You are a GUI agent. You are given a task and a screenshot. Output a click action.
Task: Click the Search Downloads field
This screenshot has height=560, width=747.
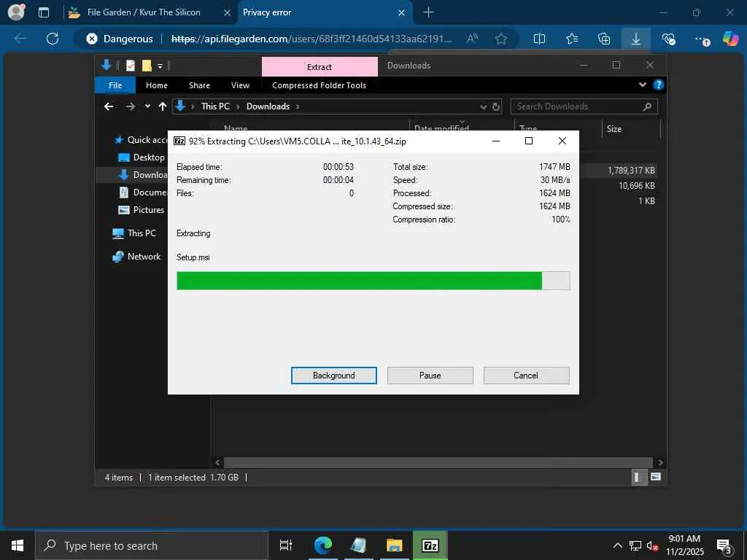coord(584,106)
